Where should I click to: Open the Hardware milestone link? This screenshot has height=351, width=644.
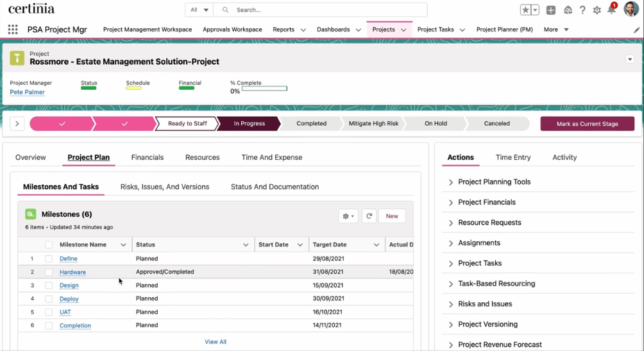(x=72, y=272)
